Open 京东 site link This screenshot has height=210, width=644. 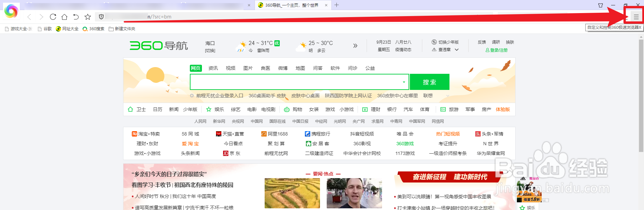pyautogui.click(x=232, y=153)
